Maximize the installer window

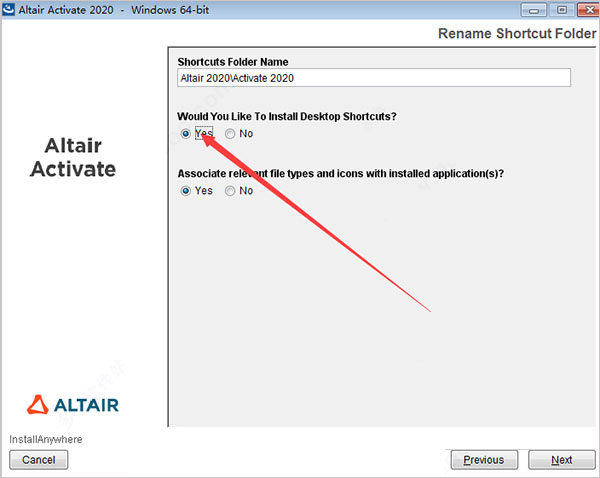[x=561, y=10]
